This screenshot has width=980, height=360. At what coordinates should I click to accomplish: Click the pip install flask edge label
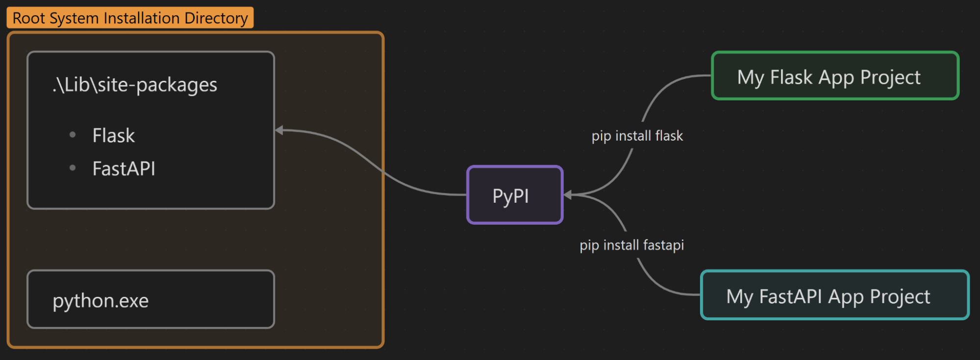[637, 136]
